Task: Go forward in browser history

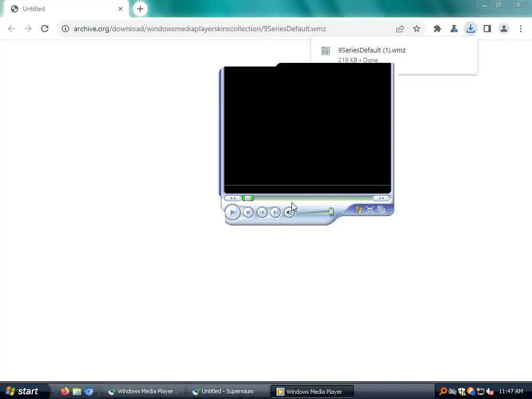Action: pyautogui.click(x=28, y=29)
